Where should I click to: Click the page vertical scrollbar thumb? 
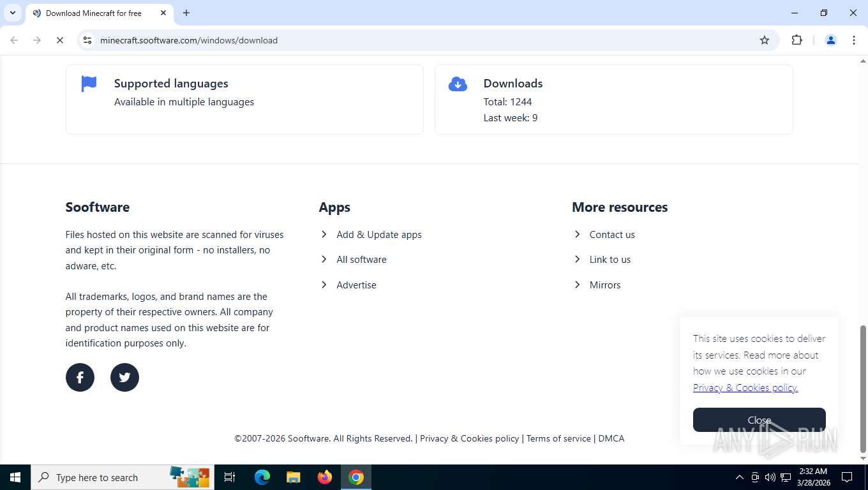[x=863, y=388]
